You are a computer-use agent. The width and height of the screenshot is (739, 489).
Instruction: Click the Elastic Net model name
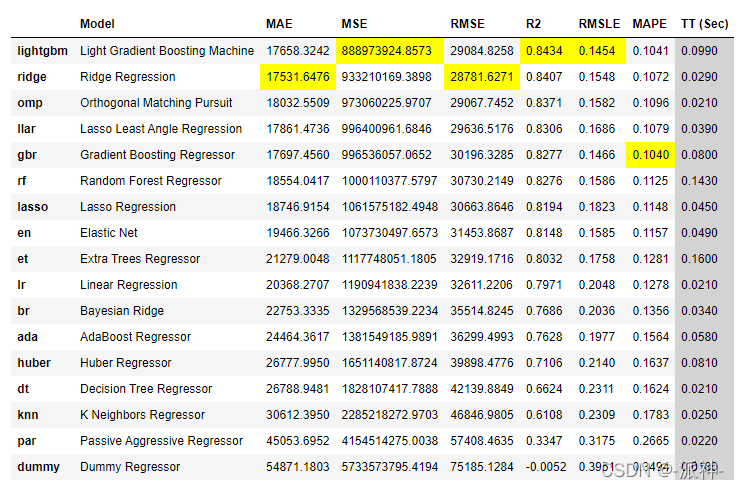[x=109, y=232]
